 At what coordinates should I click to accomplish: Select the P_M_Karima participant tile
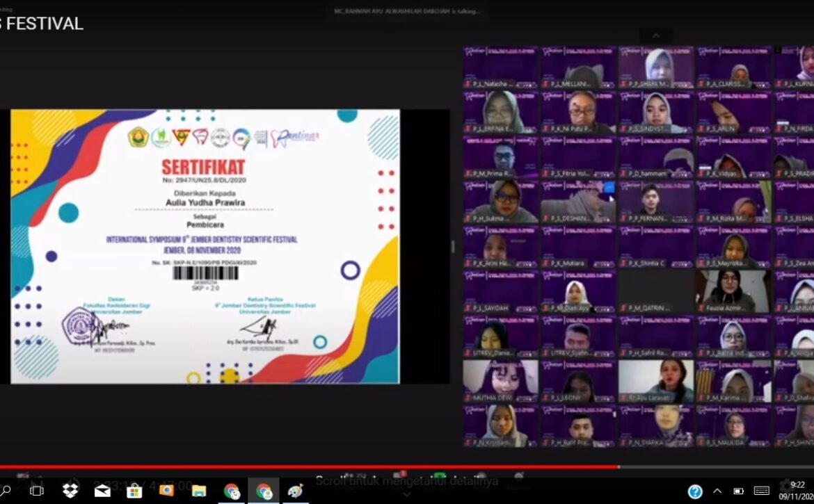[x=734, y=382]
